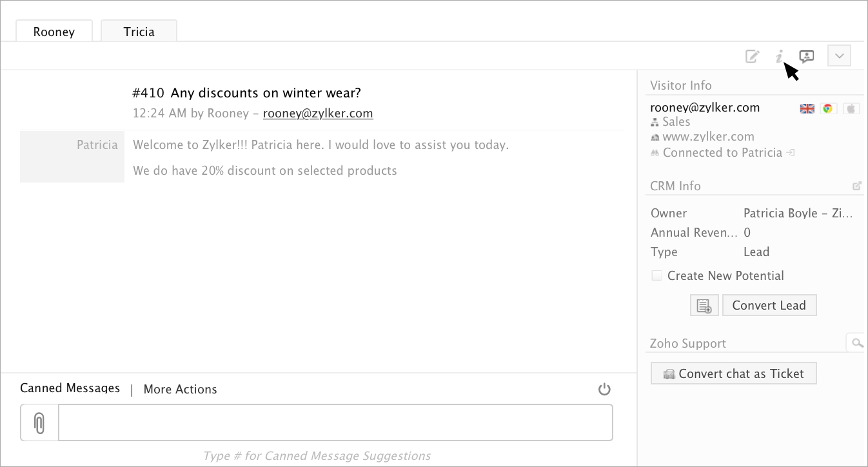
Task: Click the Convert Lead button
Action: [769, 306]
